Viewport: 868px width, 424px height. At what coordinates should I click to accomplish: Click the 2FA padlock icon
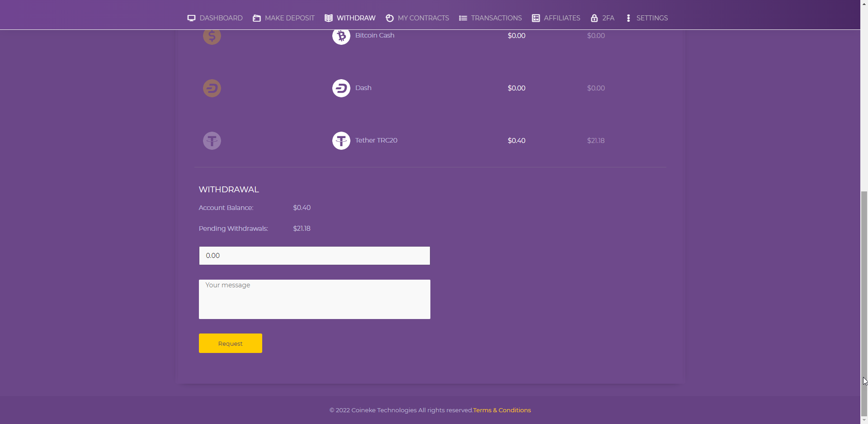tap(594, 18)
